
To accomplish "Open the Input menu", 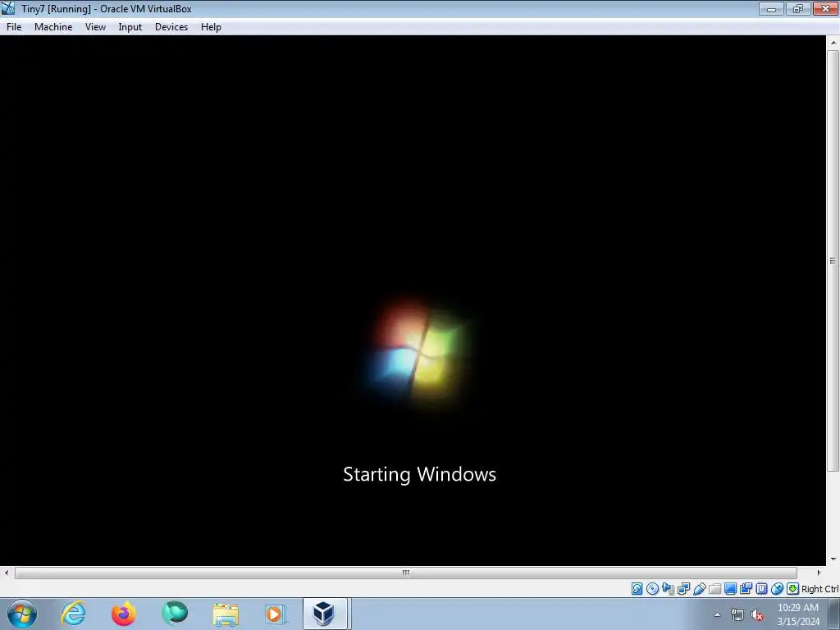I will tap(130, 27).
